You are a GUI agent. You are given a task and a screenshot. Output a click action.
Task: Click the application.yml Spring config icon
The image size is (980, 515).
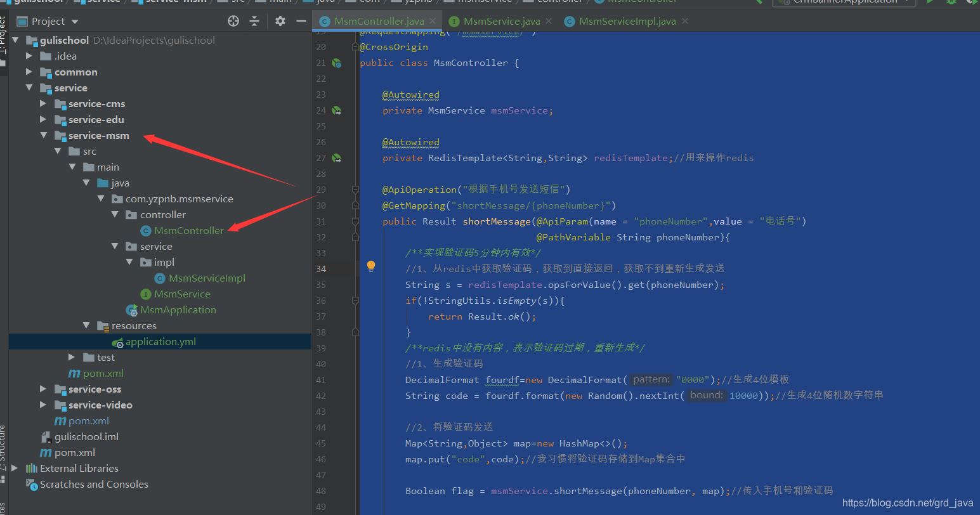117,342
